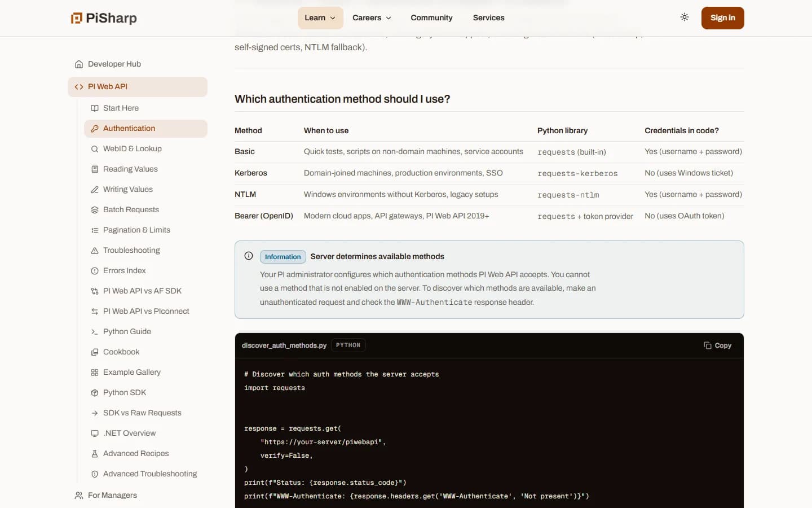Click the Errors Index circle icon
The image size is (812, 508).
(x=95, y=271)
